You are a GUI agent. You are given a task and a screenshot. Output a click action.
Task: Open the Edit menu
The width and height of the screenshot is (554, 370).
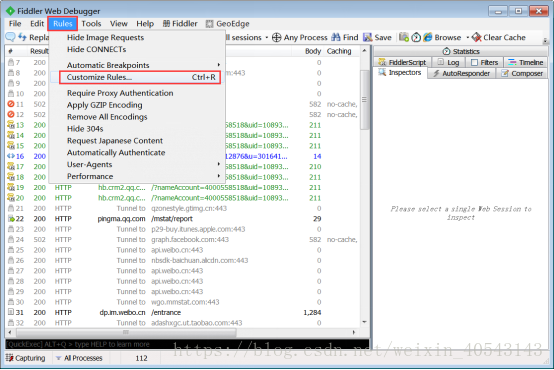tap(37, 24)
